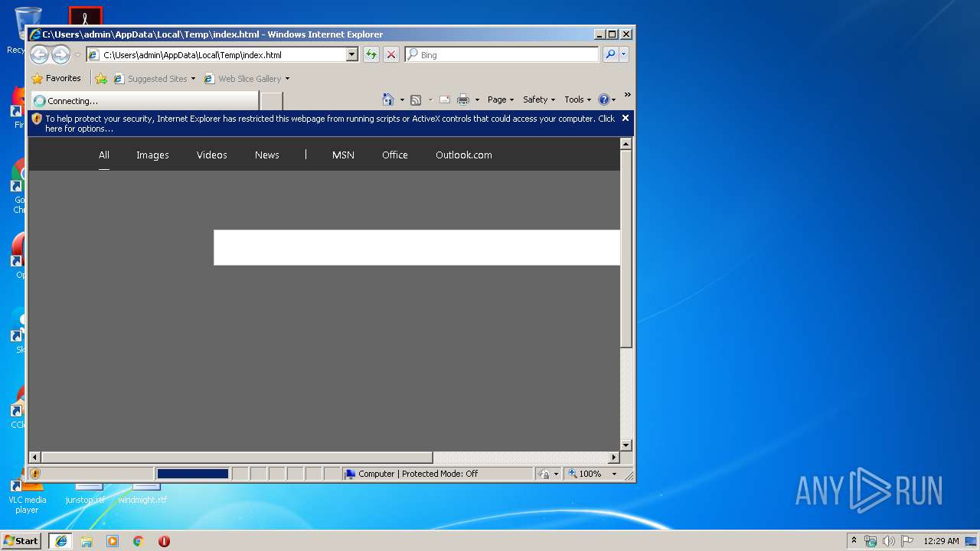The height and width of the screenshot is (551, 980).
Task: Select the All search tab
Action: point(104,155)
